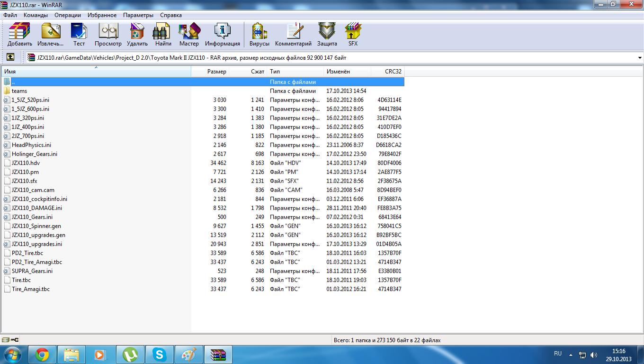Sort by the Размер column header

pyautogui.click(x=210, y=72)
